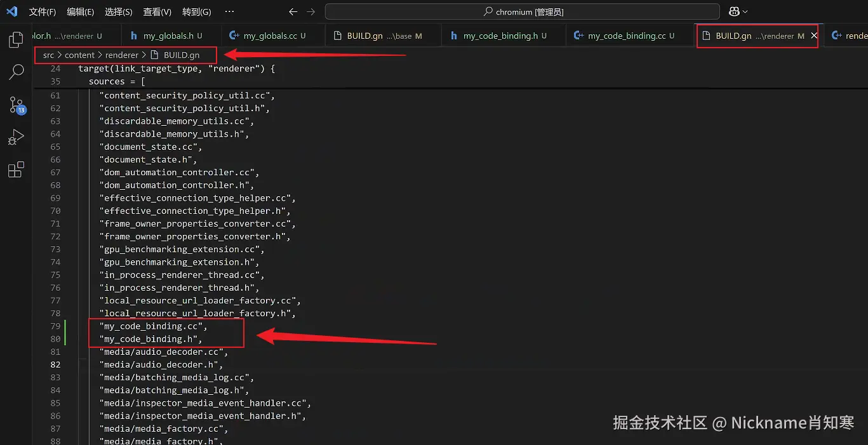
Task: Open the 查看(V) menu
Action: pyautogui.click(x=157, y=11)
